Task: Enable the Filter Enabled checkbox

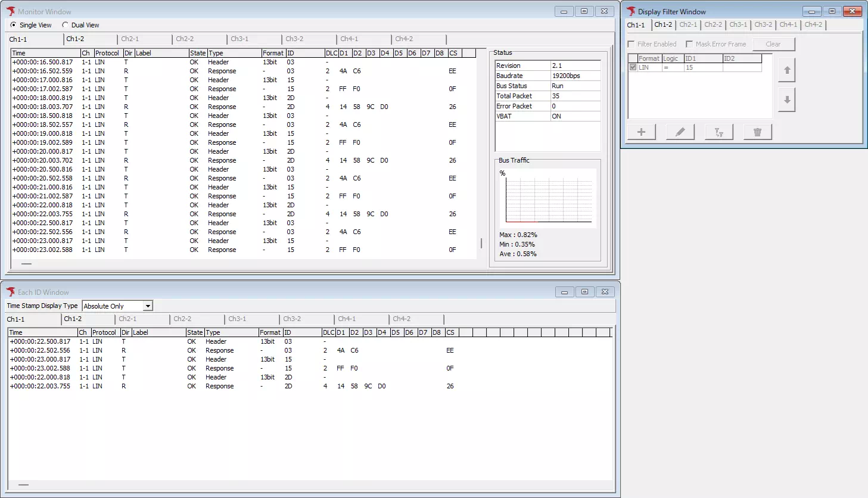Action: pos(631,44)
